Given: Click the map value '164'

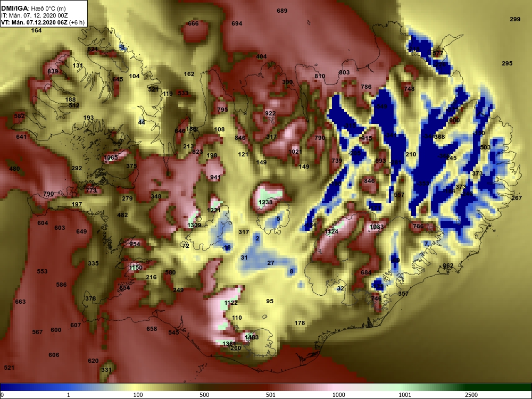Looking at the screenshot, I should pos(36,30).
